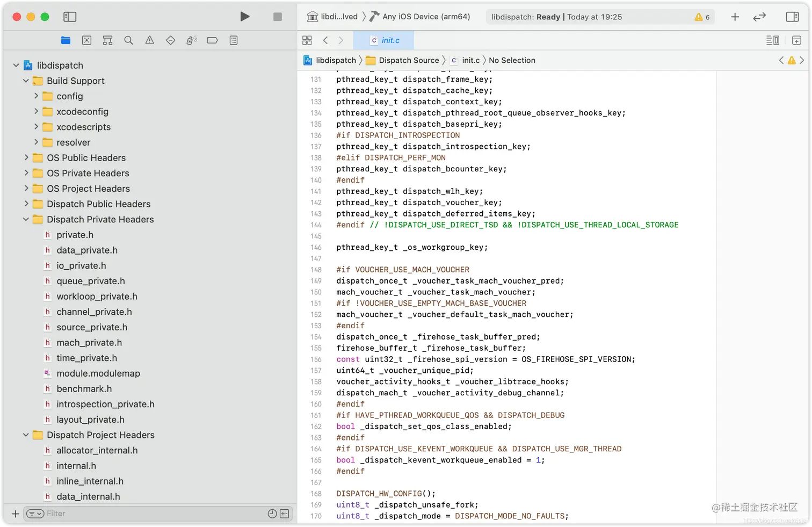Screen dimensions: 812x527
Task: Click init.c in the jump bar
Action: click(x=465, y=60)
